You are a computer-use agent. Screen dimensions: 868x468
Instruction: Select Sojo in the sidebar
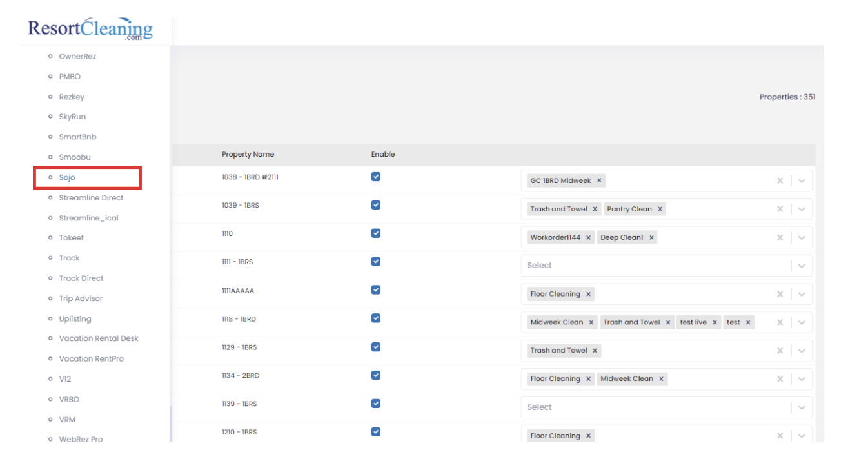(67, 177)
